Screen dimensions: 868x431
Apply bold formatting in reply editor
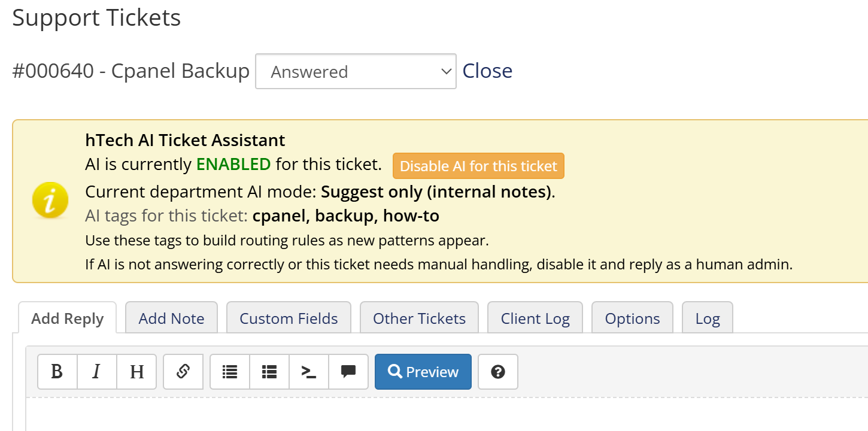click(x=57, y=372)
